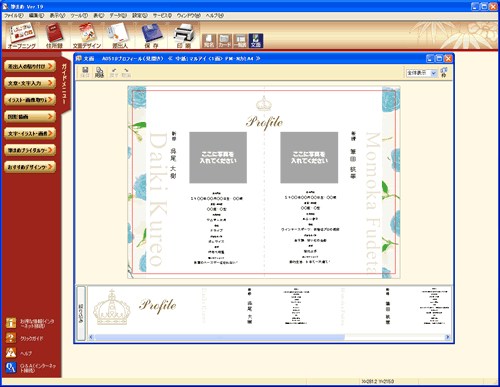Click the 取消 redo arrow icon
This screenshot has width=500, height=387.
(x=126, y=72)
